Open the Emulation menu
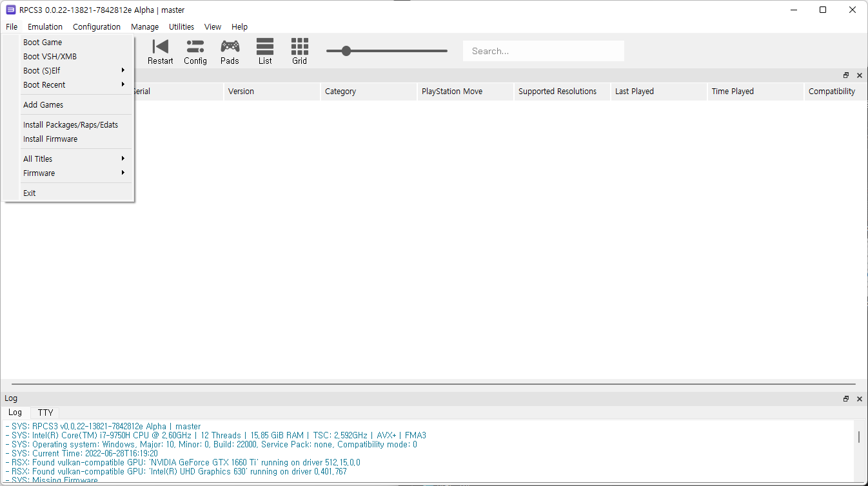Screen dimensions: 868x486 45,27
